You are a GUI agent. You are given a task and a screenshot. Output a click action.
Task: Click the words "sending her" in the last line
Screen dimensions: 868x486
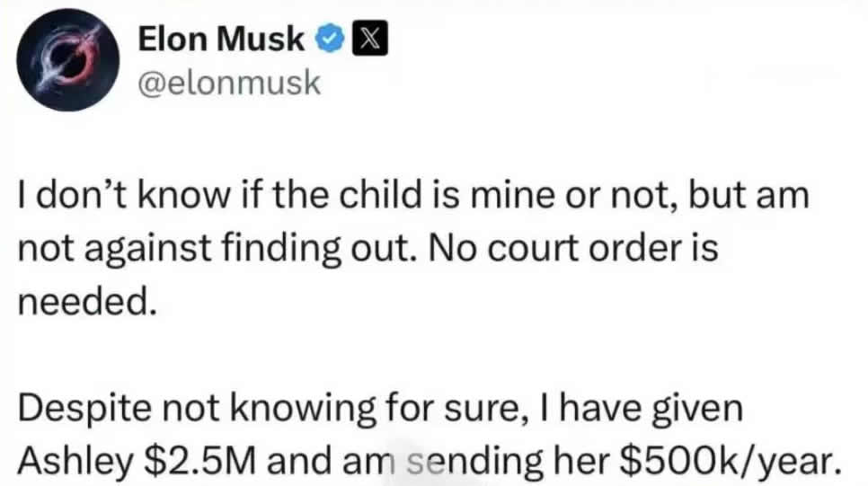tap(509, 461)
